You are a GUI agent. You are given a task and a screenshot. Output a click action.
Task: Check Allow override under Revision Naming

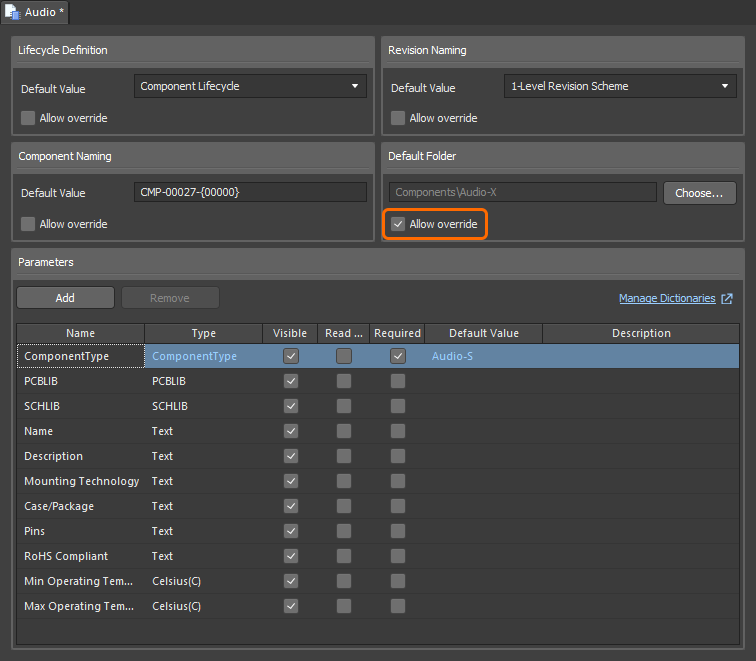tap(398, 118)
